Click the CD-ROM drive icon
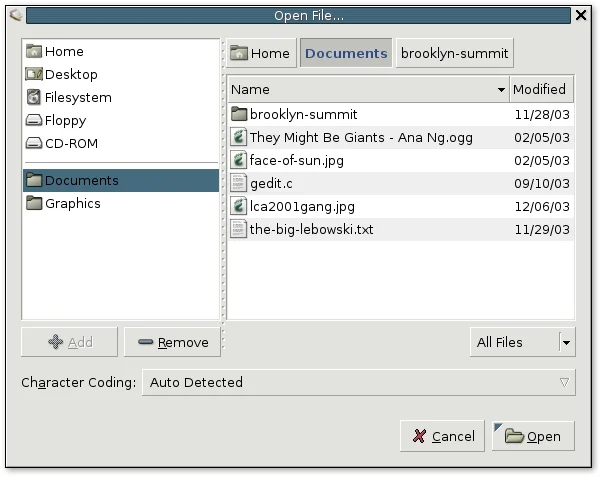This screenshot has height=477, width=601. [x=34, y=143]
